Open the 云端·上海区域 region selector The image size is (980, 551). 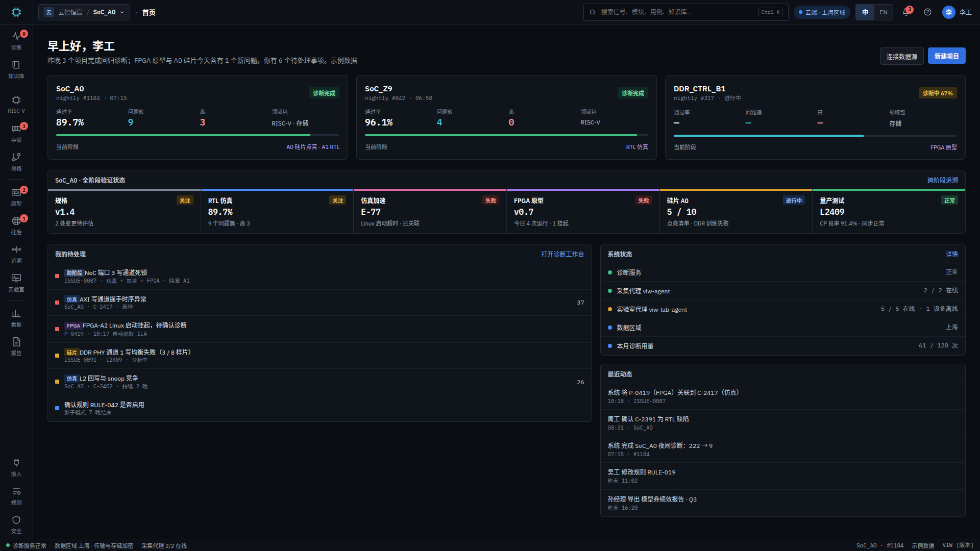[822, 12]
